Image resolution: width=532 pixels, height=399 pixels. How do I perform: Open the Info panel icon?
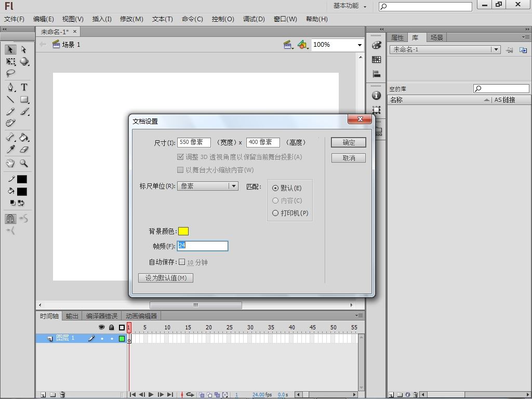click(376, 96)
